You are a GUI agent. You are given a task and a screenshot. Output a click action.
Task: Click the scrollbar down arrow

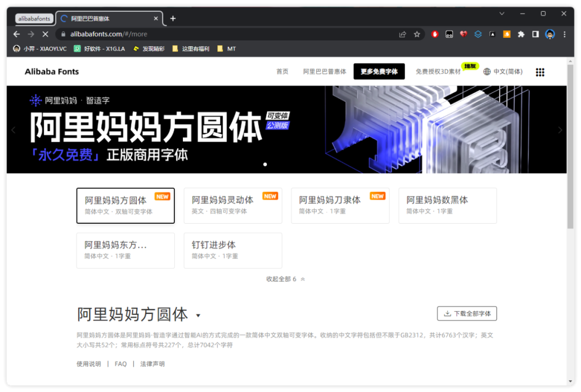tap(570, 381)
